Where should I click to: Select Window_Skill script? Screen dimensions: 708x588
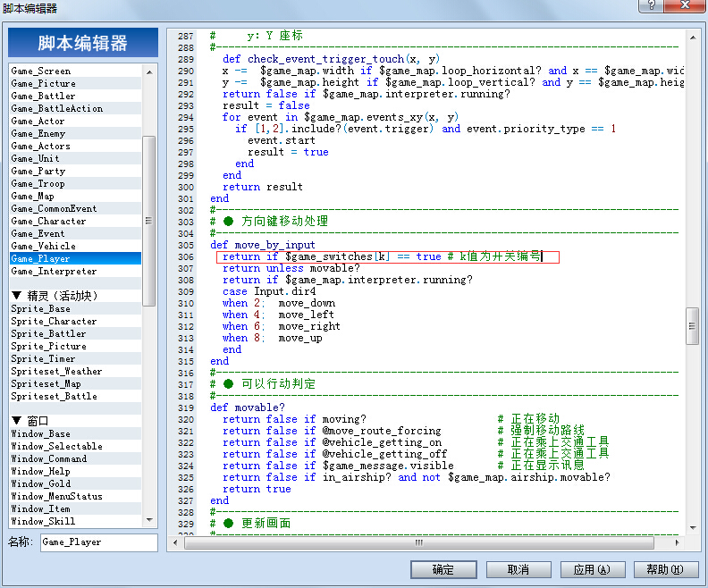(75, 521)
